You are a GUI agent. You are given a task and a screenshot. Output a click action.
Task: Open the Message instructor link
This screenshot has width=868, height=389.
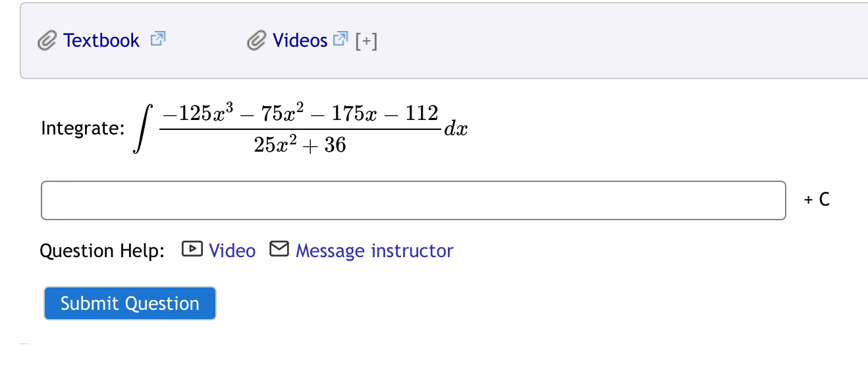point(374,251)
